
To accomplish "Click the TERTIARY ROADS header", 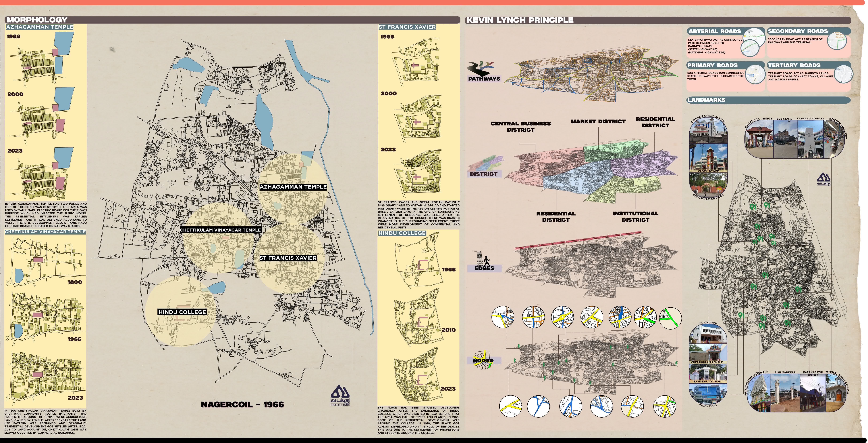I will (794, 65).
